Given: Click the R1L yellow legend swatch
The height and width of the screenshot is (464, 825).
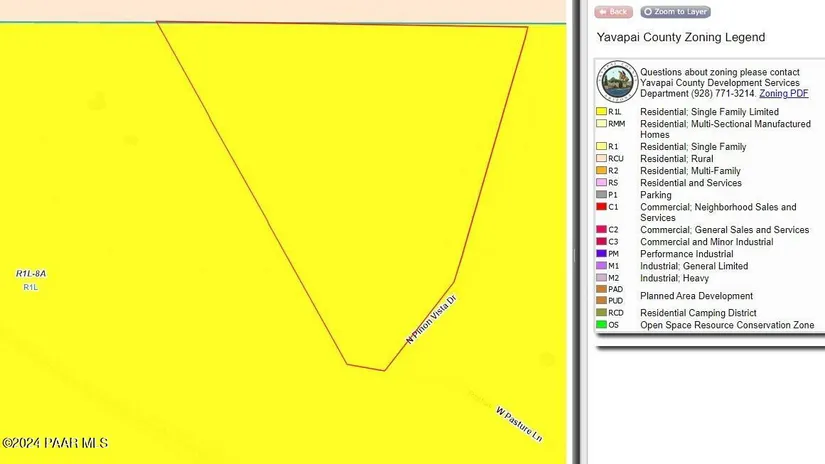Looking at the screenshot, I should click(x=601, y=112).
